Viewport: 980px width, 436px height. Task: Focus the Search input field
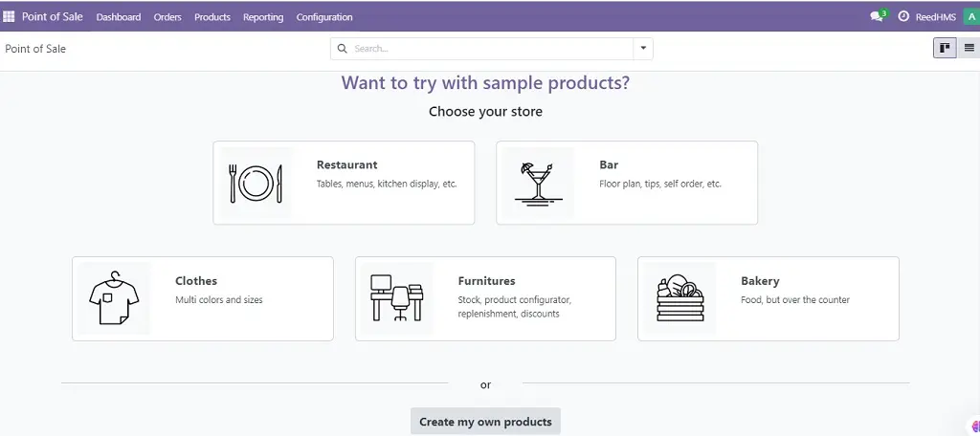coord(493,48)
